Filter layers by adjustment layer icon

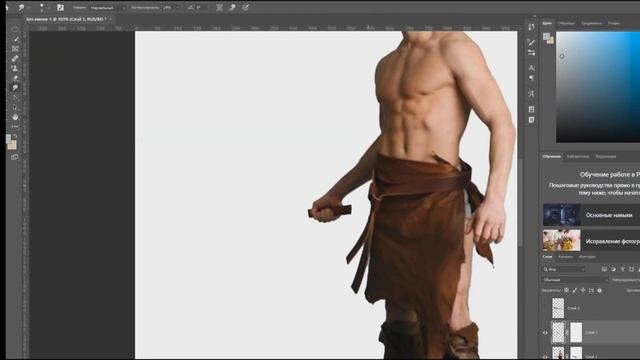coord(613,269)
